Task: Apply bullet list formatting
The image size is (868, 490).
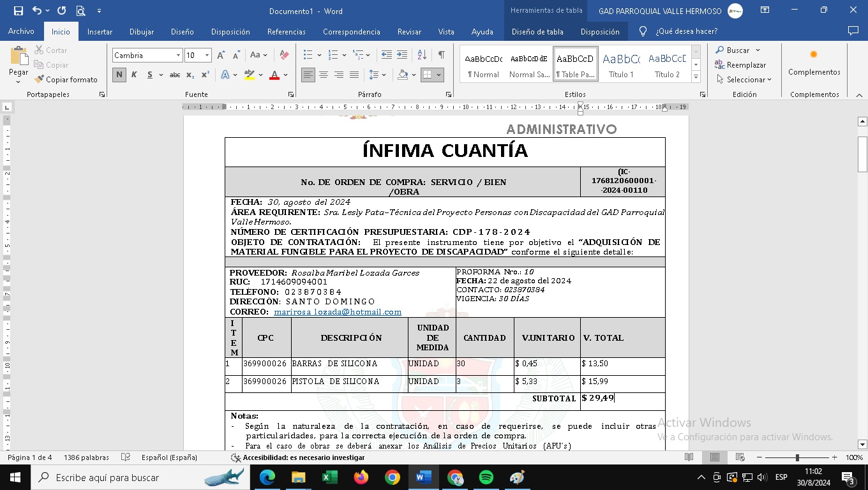Action: coord(308,56)
